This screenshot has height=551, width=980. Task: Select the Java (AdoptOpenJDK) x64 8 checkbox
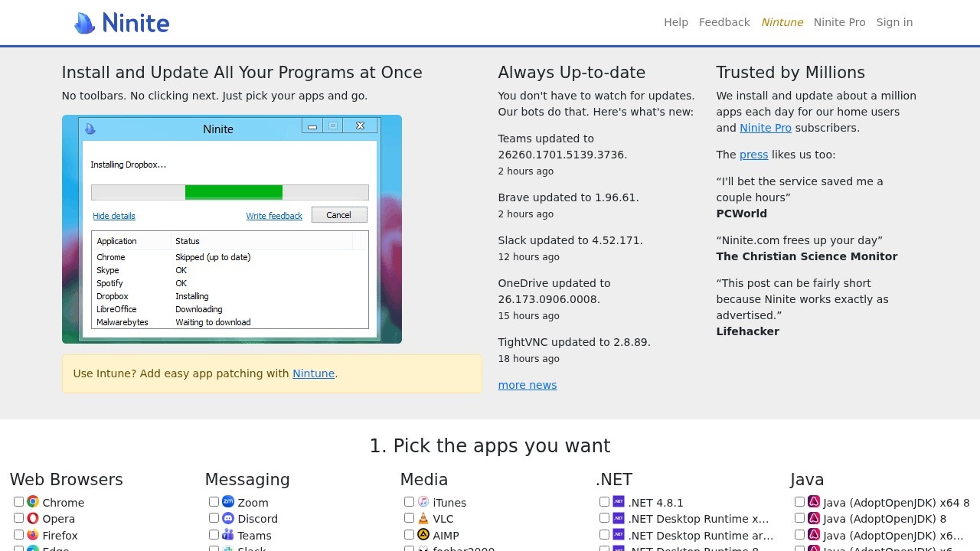pyautogui.click(x=799, y=502)
